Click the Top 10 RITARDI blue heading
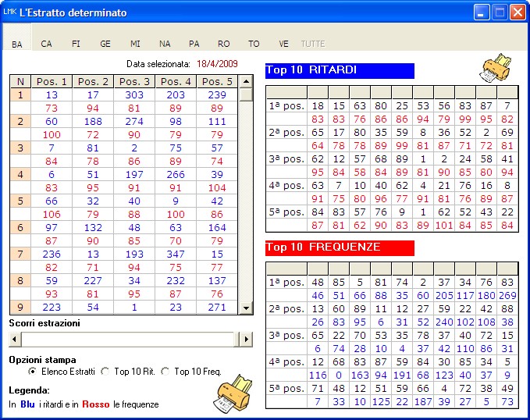 click(340, 71)
